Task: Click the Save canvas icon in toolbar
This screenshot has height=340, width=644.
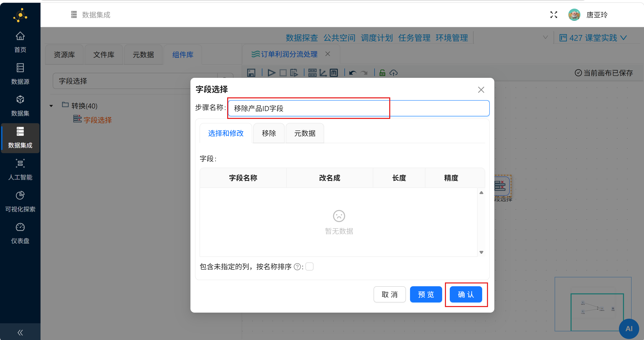Action: [x=251, y=73]
